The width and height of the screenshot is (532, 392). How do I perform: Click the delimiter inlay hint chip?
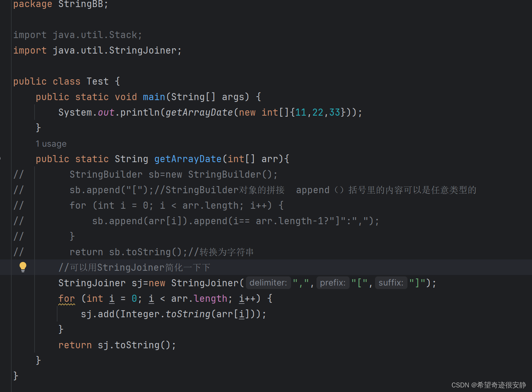(x=268, y=283)
